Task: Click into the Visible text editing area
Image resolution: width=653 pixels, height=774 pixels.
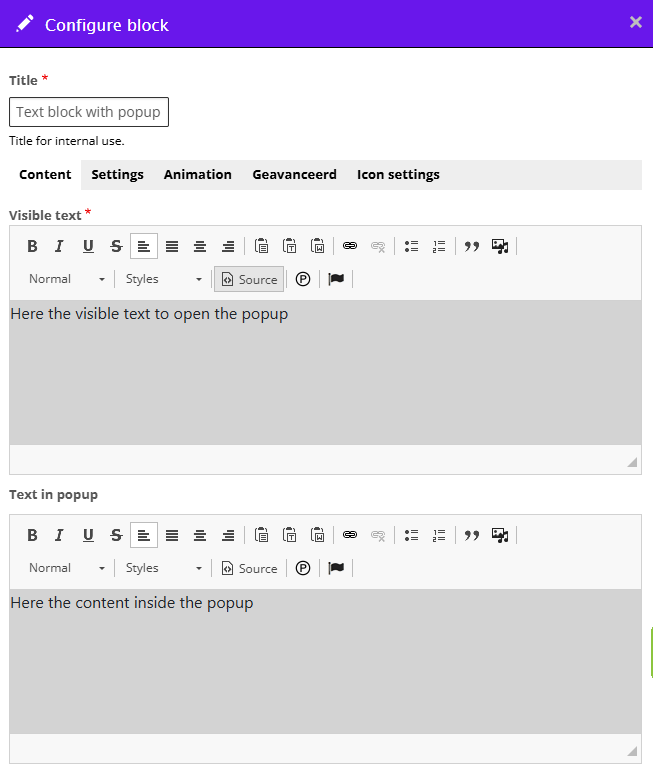Action: [325, 373]
